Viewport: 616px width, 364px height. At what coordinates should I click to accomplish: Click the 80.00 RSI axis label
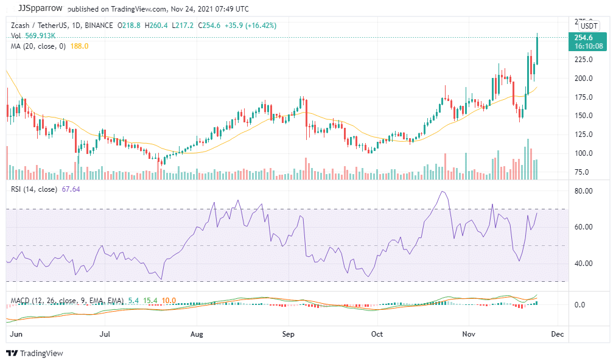point(584,191)
